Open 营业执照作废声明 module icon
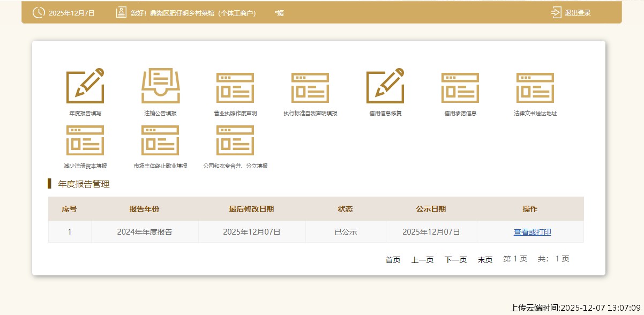 click(235, 87)
